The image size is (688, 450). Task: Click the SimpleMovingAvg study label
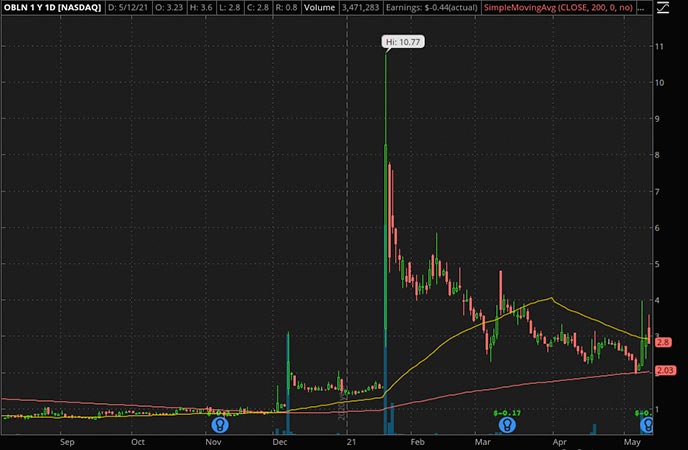[558, 7]
